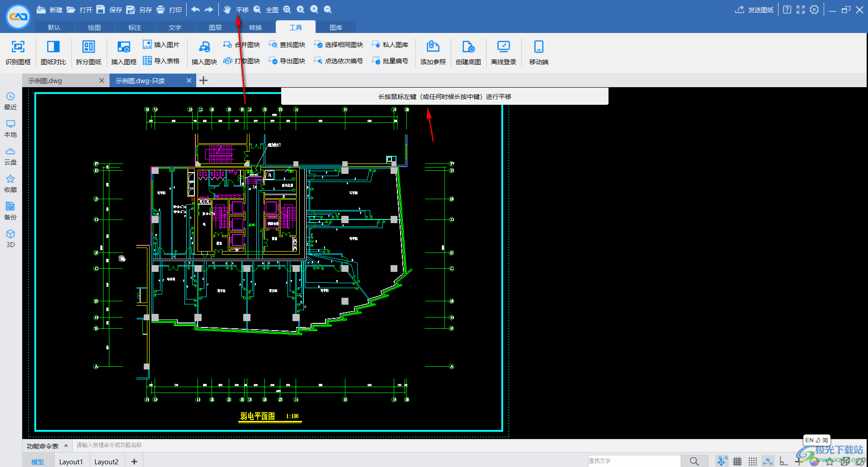Close the 示例图.dwg-只读 tab

tap(189, 80)
